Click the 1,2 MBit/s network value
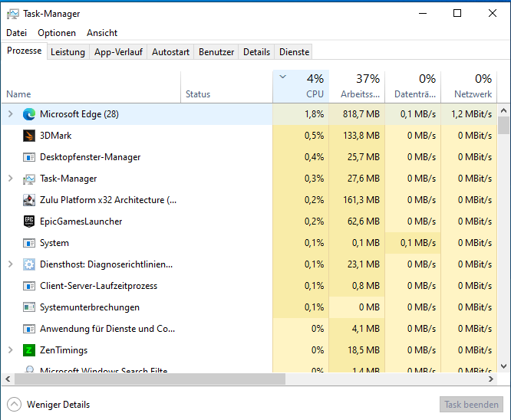This screenshot has width=511, height=420. click(472, 114)
